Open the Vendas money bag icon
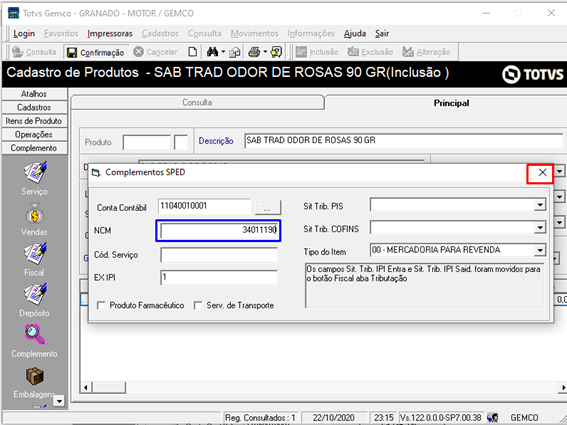567x425 pixels. [x=35, y=214]
